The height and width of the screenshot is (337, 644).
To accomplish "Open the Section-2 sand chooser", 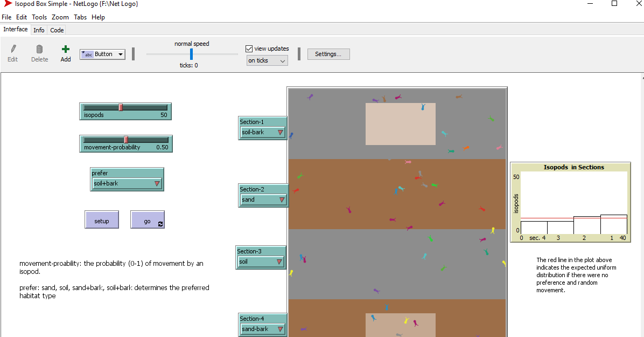I will pos(263,200).
